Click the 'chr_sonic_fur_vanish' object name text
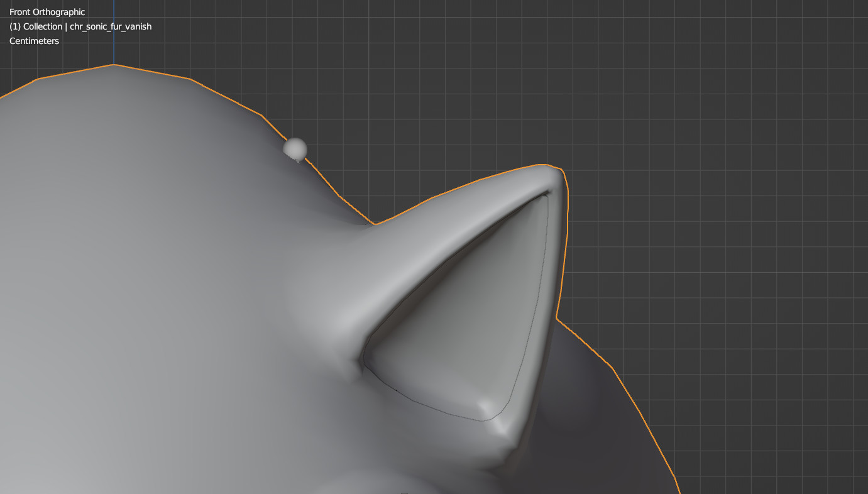Image resolution: width=868 pixels, height=494 pixels. (x=111, y=26)
